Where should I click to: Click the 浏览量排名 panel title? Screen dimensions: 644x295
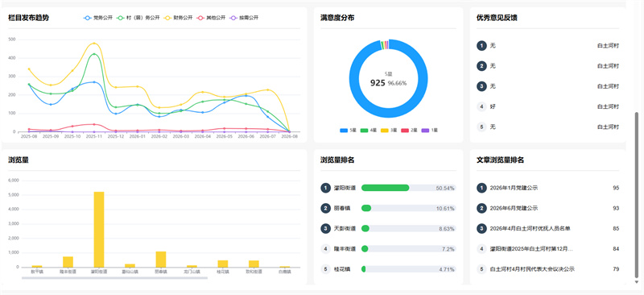coord(337,160)
